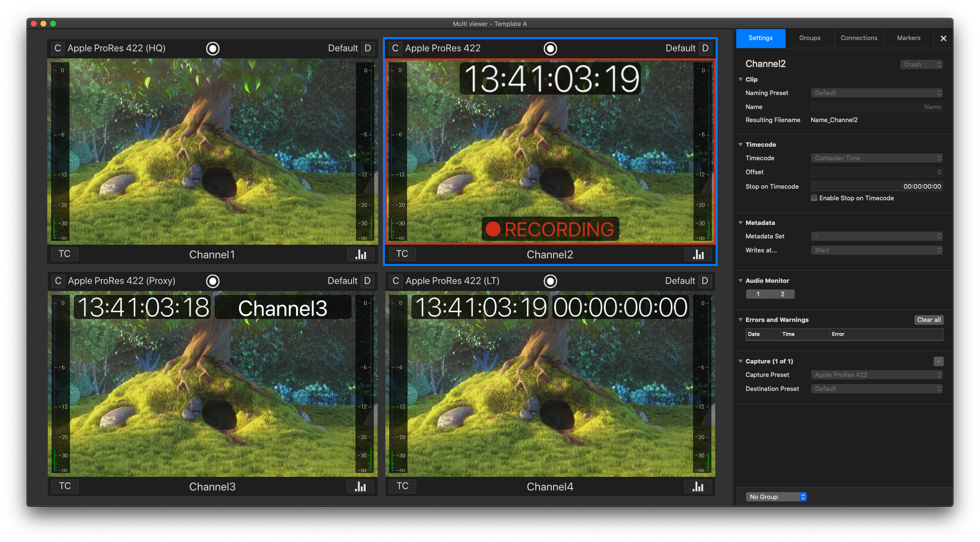
Task: Click the Offset input field
Action: tap(877, 172)
